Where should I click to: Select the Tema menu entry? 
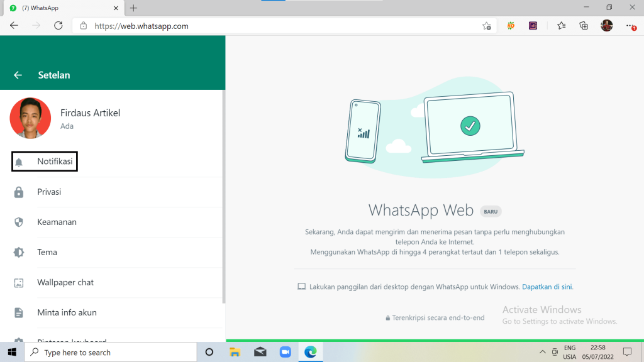pyautogui.click(x=47, y=253)
